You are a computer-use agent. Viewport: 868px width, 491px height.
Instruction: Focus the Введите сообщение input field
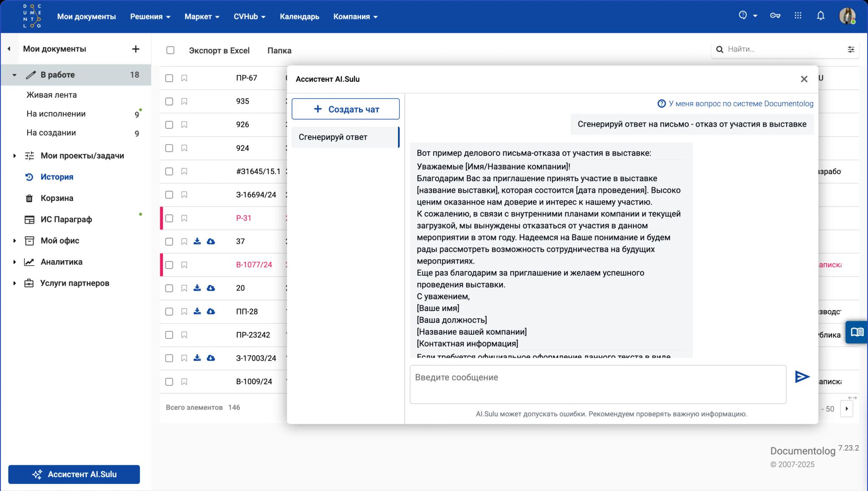click(x=598, y=384)
